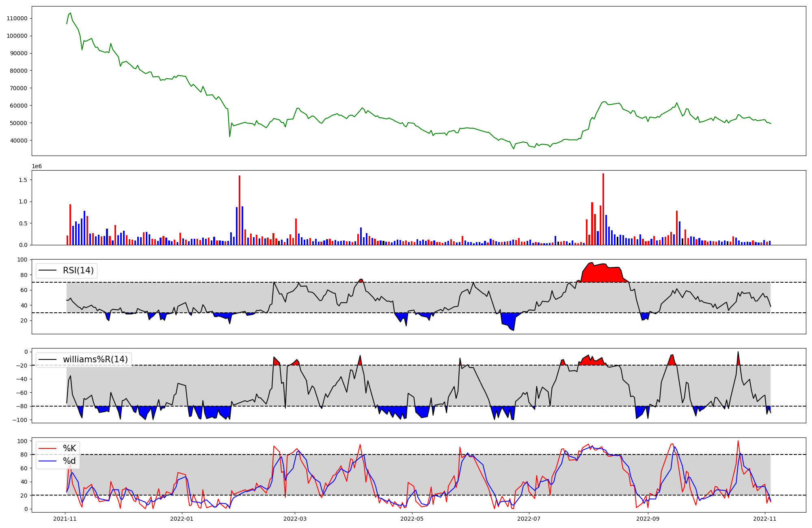This screenshot has height=528, width=812.
Task: Click the 2022-07 x-axis date label
Action: pyautogui.click(x=529, y=519)
